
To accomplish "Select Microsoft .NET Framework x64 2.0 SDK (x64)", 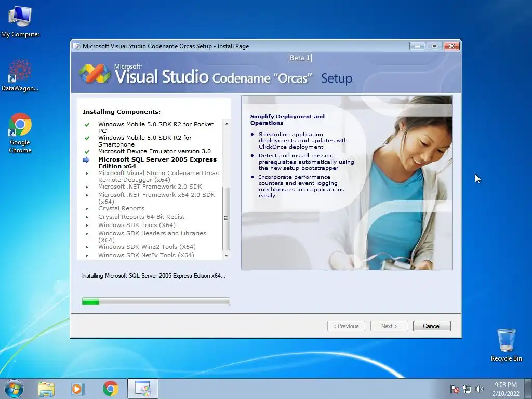I will click(157, 198).
